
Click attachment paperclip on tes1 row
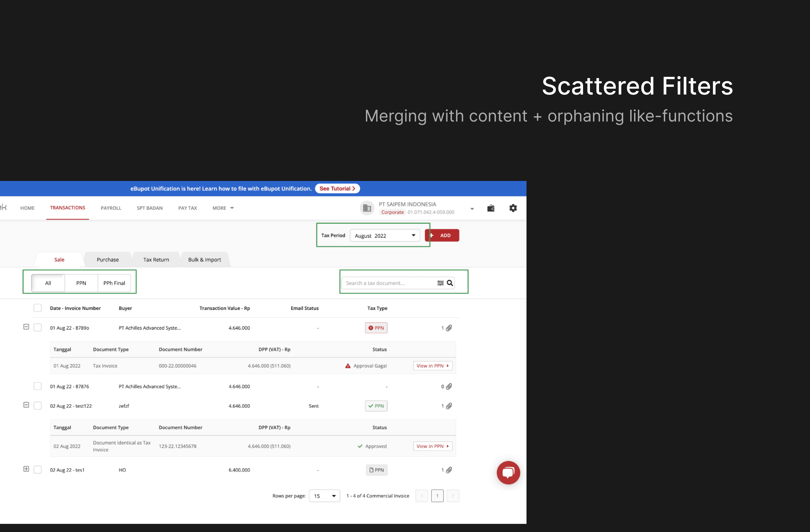coord(449,470)
